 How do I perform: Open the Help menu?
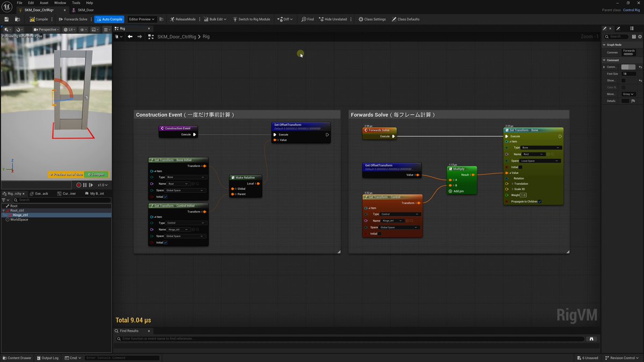point(90,3)
